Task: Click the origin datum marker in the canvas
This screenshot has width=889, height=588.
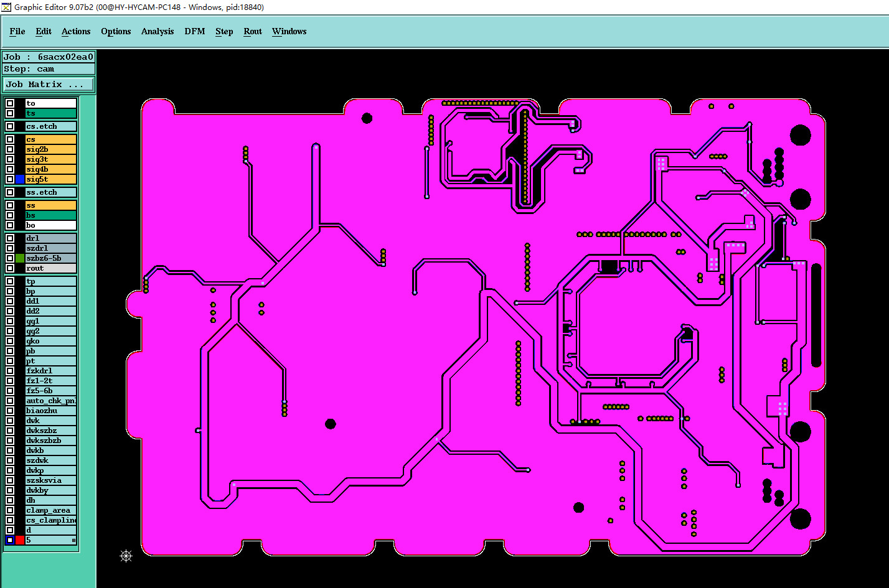Action: click(126, 556)
